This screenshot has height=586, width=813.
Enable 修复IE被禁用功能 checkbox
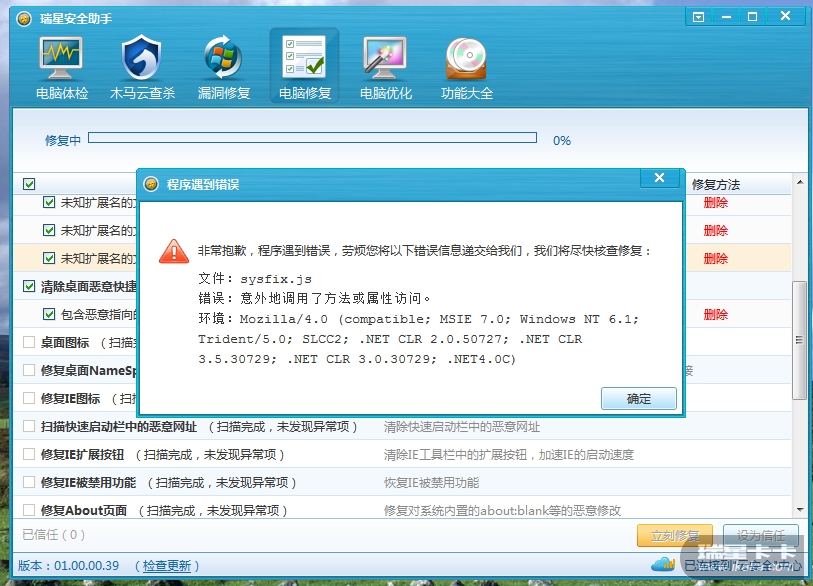pos(29,482)
